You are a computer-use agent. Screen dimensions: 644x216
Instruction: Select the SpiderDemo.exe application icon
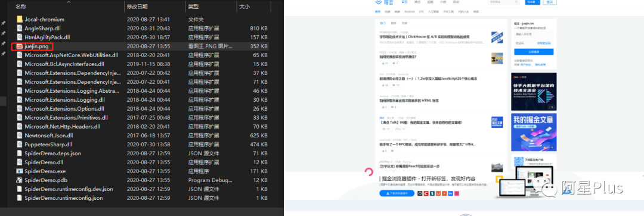click(19, 171)
